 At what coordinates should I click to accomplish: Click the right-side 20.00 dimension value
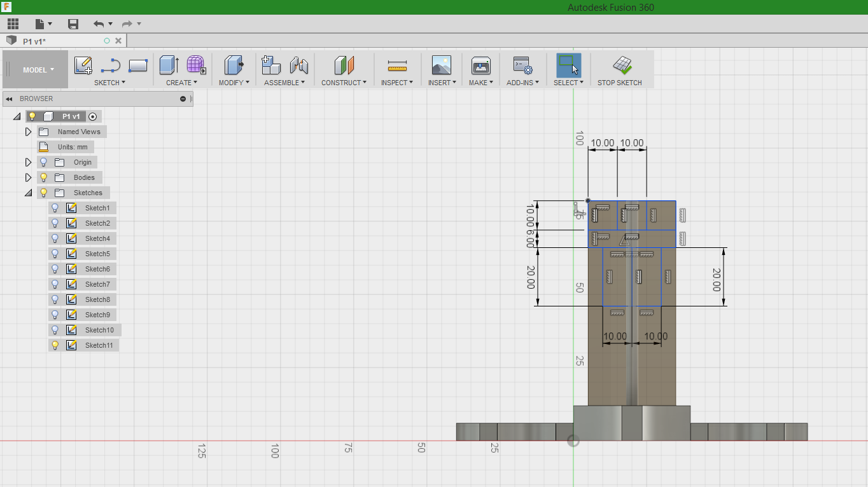click(717, 280)
